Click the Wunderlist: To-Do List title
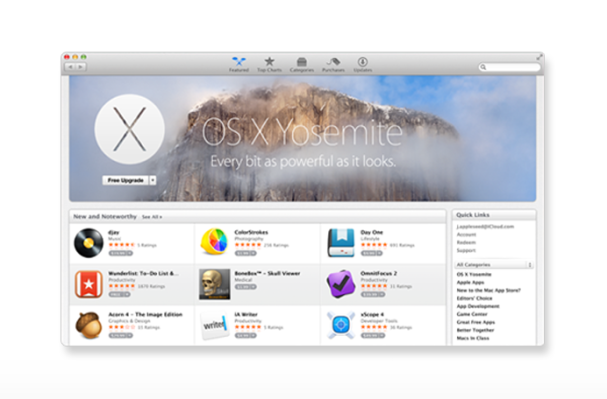This screenshot has width=607, height=399. tap(143, 273)
